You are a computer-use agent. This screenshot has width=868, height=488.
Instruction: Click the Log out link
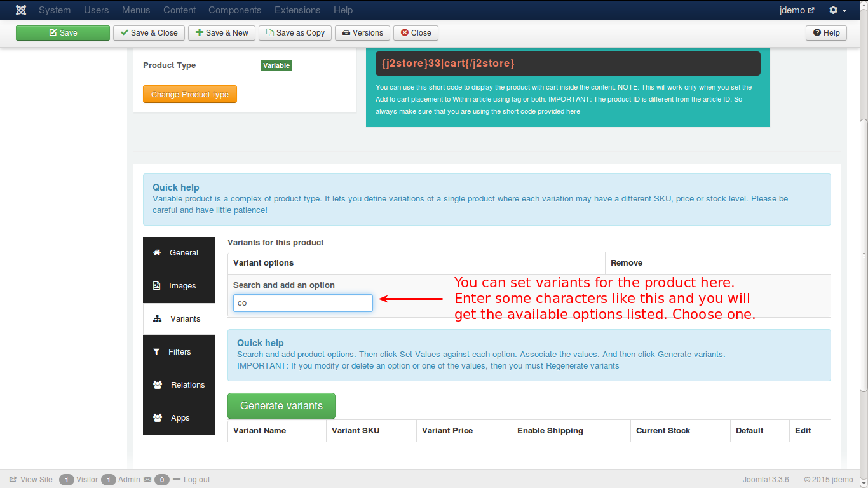coord(196,480)
